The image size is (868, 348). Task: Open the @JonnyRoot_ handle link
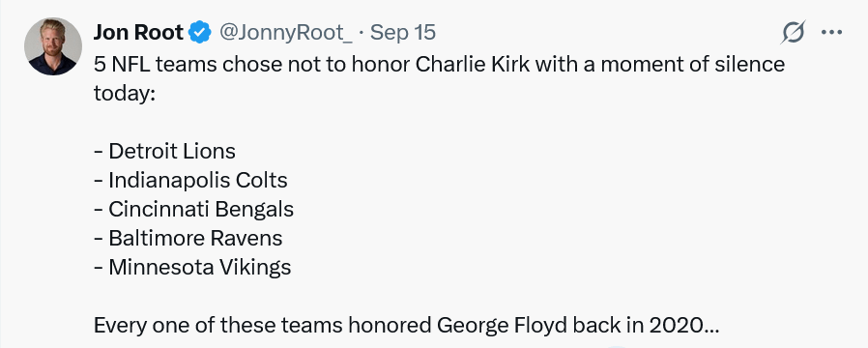pos(286,33)
